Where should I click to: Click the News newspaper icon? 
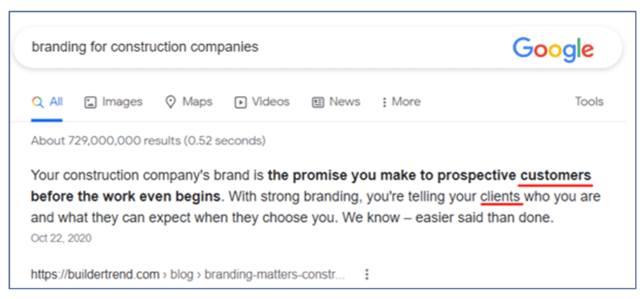tap(318, 102)
